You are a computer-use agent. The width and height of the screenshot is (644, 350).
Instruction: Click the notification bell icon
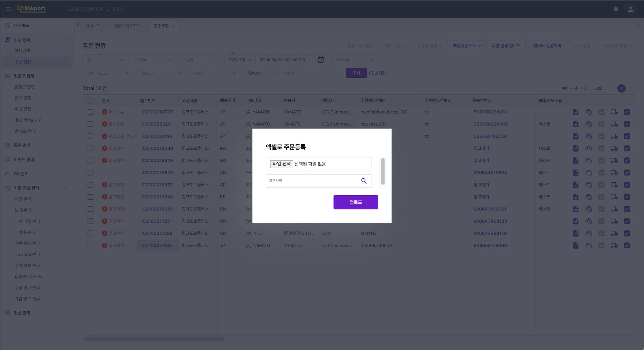[x=616, y=9]
